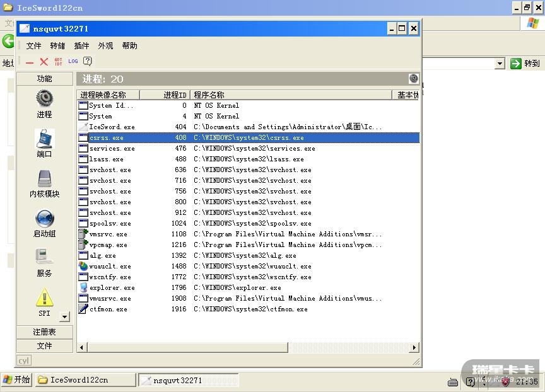The image size is (545, 392).
Task: Click the vmsrvc.exe process icon
Action: click(83, 234)
